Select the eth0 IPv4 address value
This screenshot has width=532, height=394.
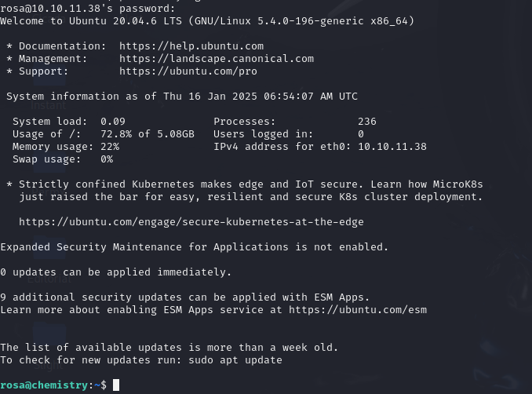pyautogui.click(x=392, y=147)
